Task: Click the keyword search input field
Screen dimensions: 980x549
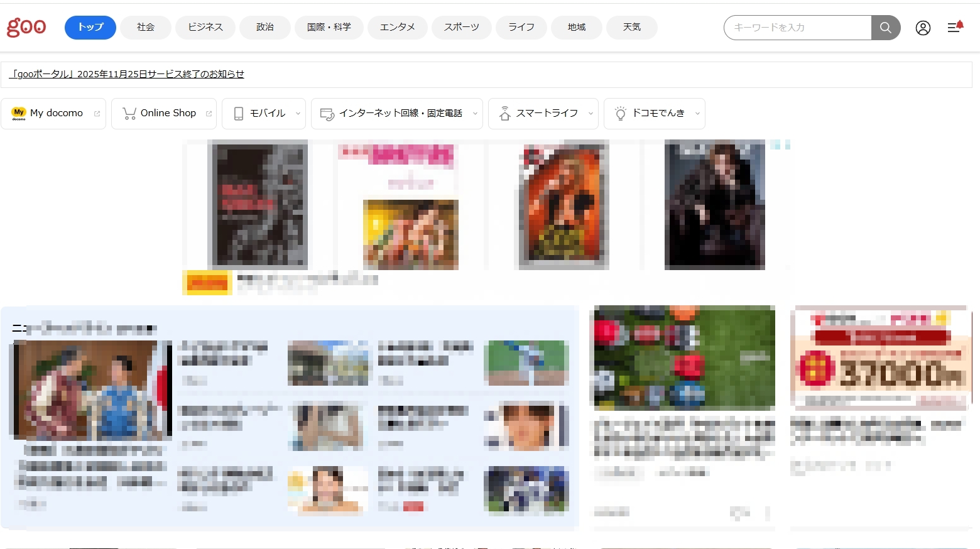Action: 797,28
